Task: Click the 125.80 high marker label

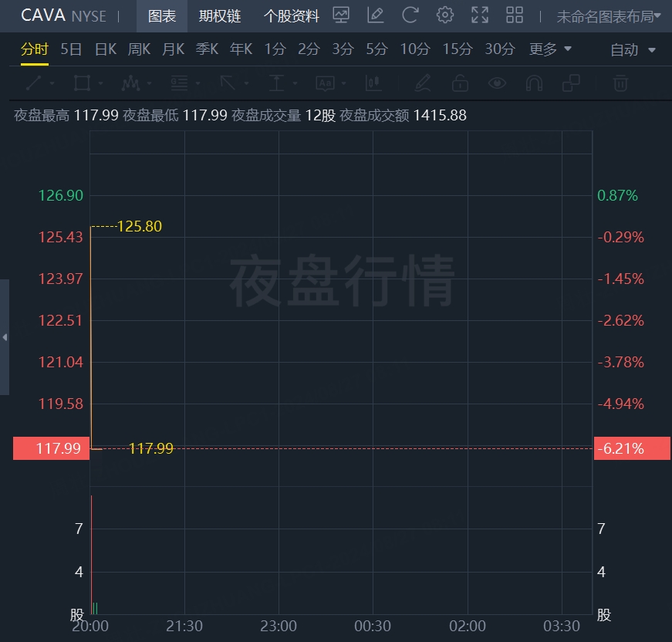Action: (140, 226)
